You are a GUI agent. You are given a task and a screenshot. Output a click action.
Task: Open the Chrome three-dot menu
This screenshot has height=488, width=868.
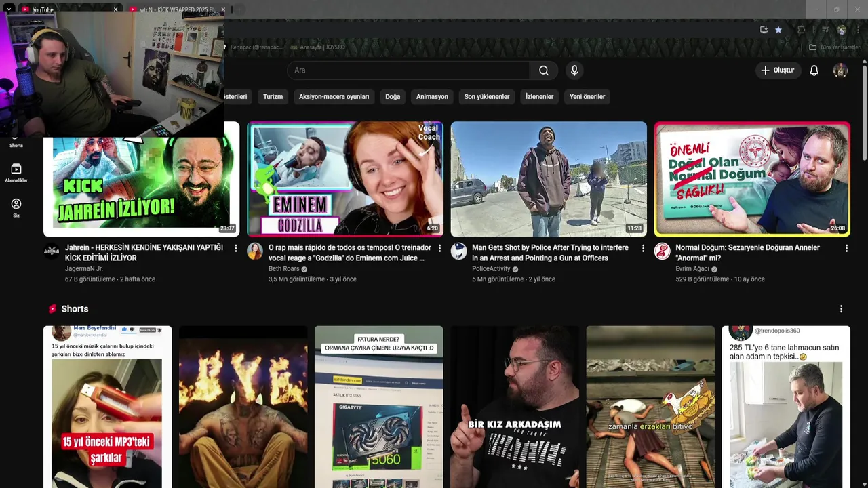858,30
